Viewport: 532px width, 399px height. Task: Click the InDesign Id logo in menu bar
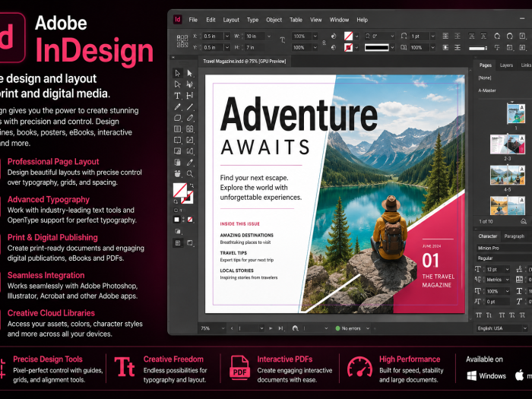(x=177, y=19)
